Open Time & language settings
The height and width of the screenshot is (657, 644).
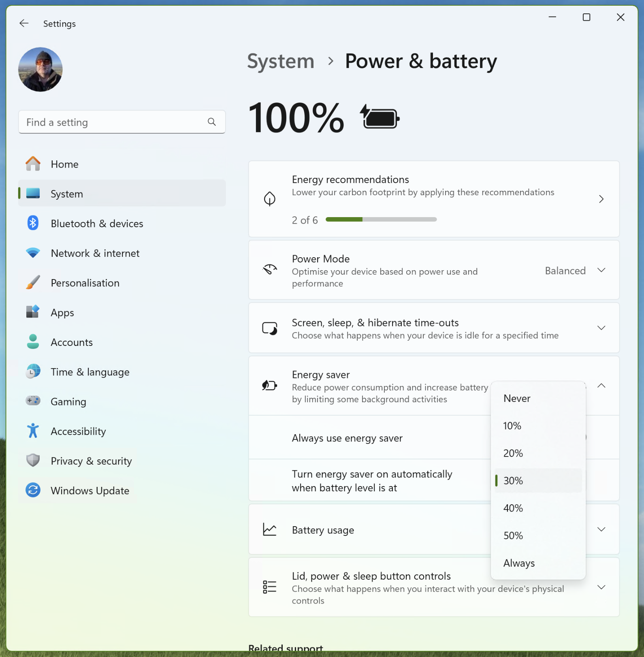tap(122, 372)
